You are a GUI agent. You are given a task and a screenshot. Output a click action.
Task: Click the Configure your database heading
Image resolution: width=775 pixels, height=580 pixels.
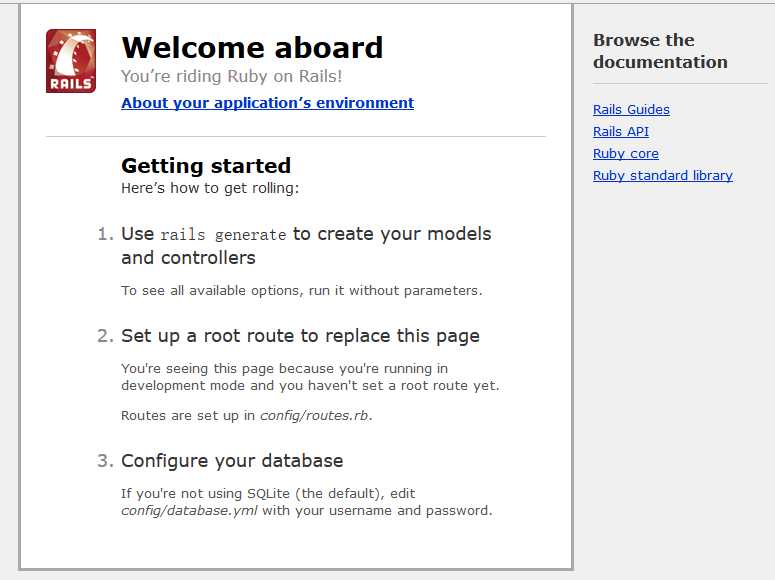tap(232, 461)
